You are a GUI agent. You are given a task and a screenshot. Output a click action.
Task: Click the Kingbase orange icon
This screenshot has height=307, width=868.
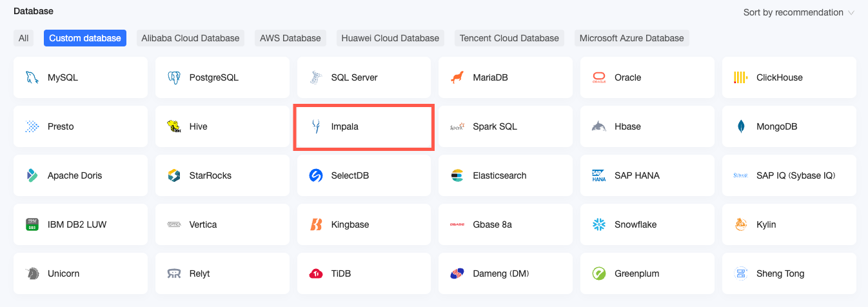click(x=315, y=224)
